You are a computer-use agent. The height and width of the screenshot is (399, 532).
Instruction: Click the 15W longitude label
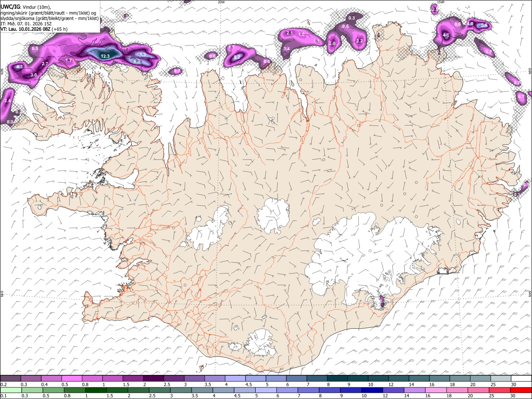(441, 2)
